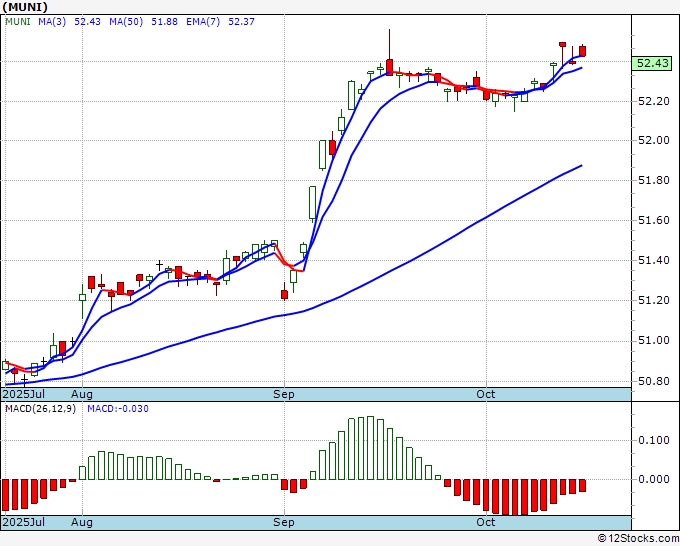Click the 52.37 EMA value
The image size is (680, 546).
242,21
